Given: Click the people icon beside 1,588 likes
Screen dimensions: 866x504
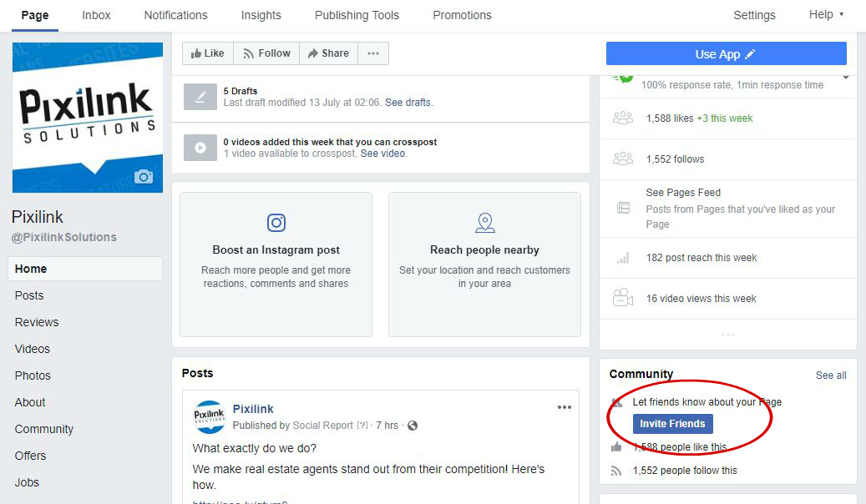Looking at the screenshot, I should click(622, 118).
